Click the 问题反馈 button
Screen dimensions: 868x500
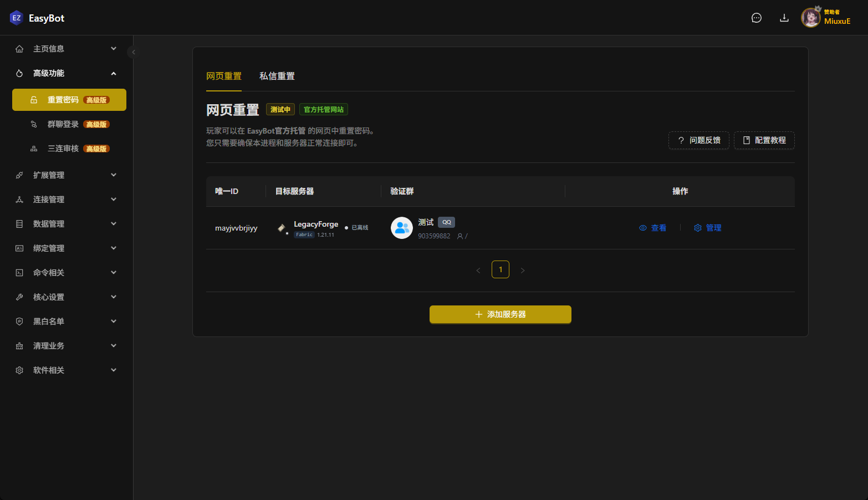pyautogui.click(x=698, y=140)
